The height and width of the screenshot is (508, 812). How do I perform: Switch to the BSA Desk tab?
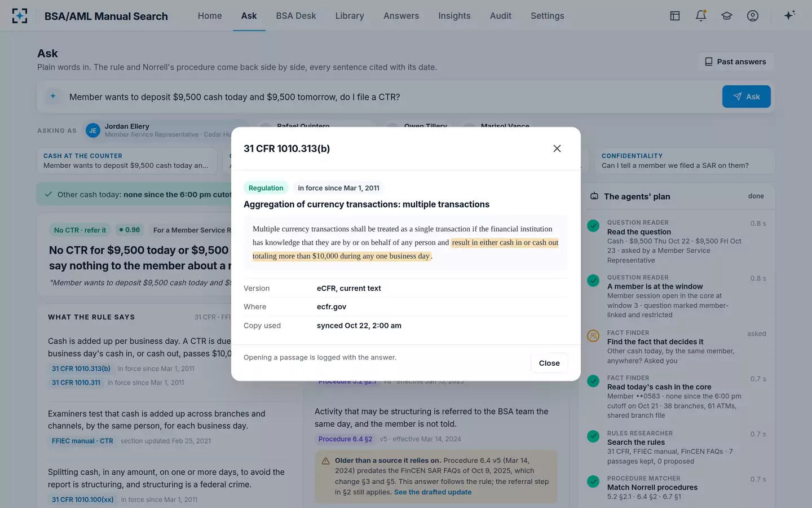tap(296, 16)
